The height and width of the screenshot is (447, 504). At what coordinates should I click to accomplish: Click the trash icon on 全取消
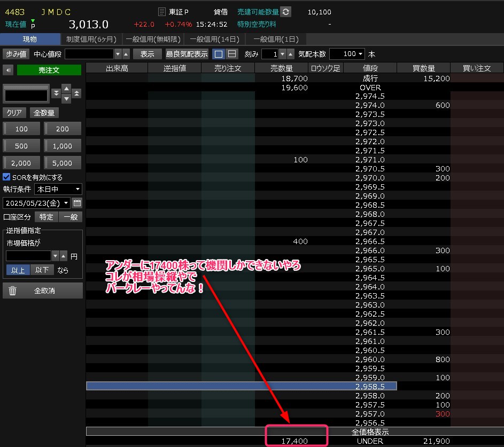(12, 291)
